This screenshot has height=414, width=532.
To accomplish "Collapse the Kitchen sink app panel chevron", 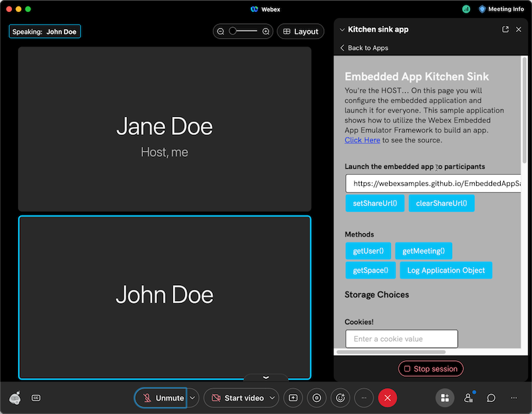I will pyautogui.click(x=342, y=29).
